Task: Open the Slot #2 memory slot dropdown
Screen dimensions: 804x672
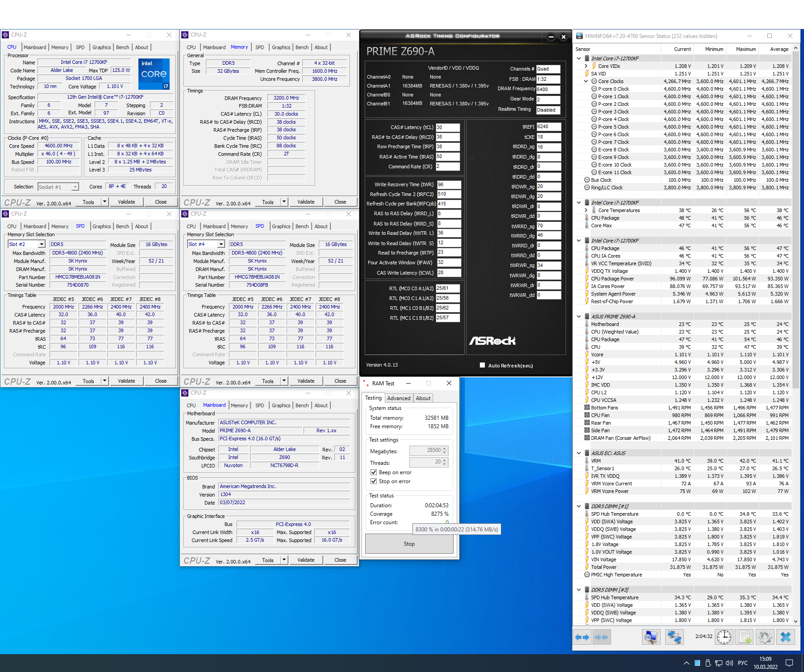Action: pyautogui.click(x=42, y=244)
